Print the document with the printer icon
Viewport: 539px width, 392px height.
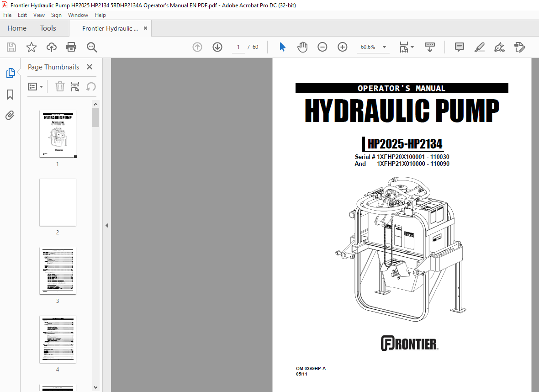click(x=71, y=47)
